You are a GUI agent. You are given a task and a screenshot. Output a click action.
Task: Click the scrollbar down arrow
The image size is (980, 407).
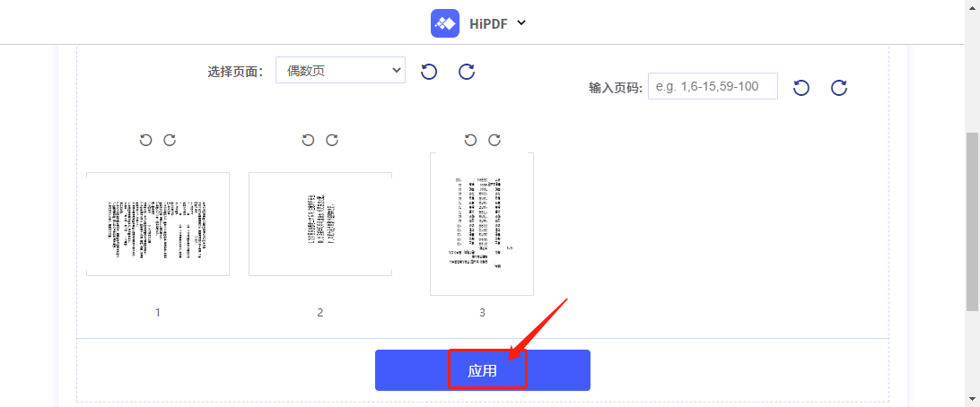coord(973,398)
